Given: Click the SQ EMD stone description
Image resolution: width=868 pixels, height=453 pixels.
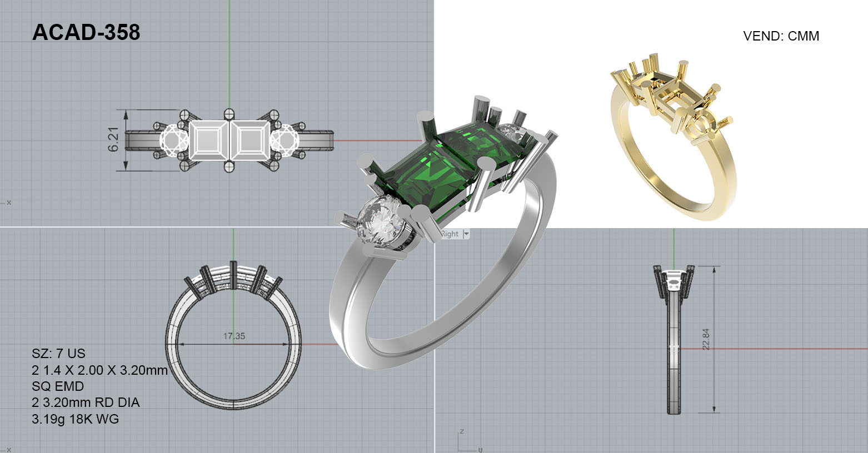Looking at the screenshot, I should (x=58, y=386).
